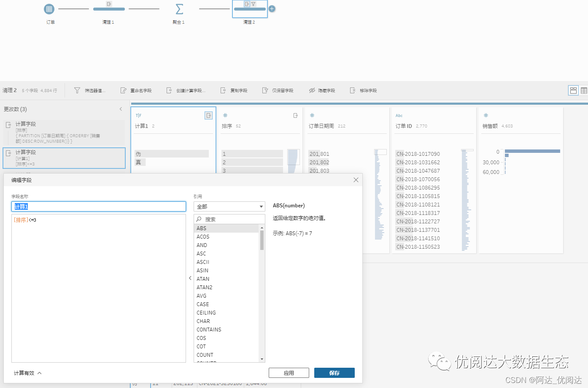The height and width of the screenshot is (388, 588).
Task: Click the 重命名字段 toolbar button
Action: pos(136,90)
